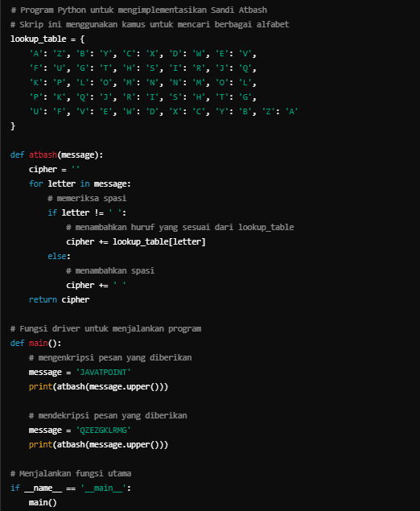Click the print(atbash(...)) line below 'QZEZGKLRMG'
420x511 pixels.
(98, 444)
